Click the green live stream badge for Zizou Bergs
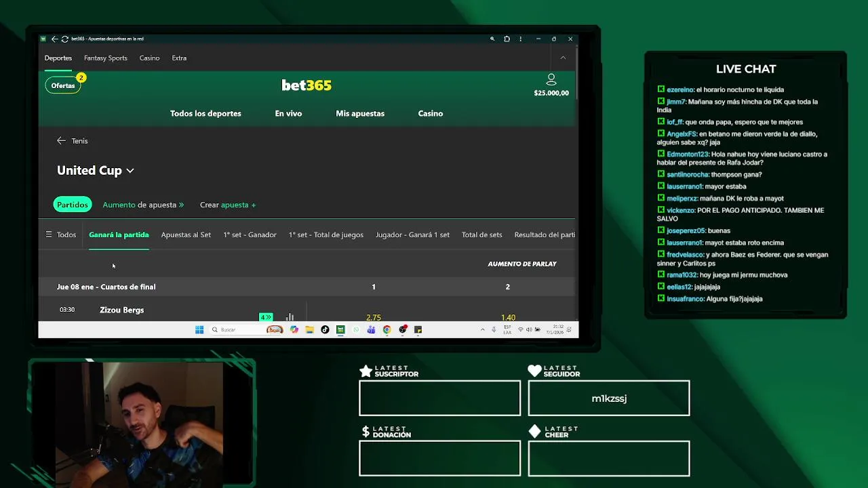Screen dimensions: 868x488 coord(266,317)
